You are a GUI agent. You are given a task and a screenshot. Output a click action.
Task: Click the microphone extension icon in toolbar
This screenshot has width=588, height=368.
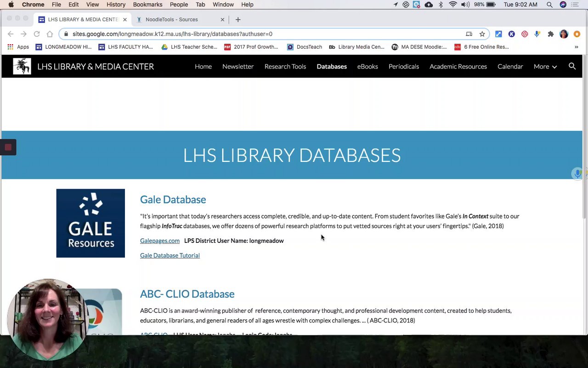tap(537, 34)
